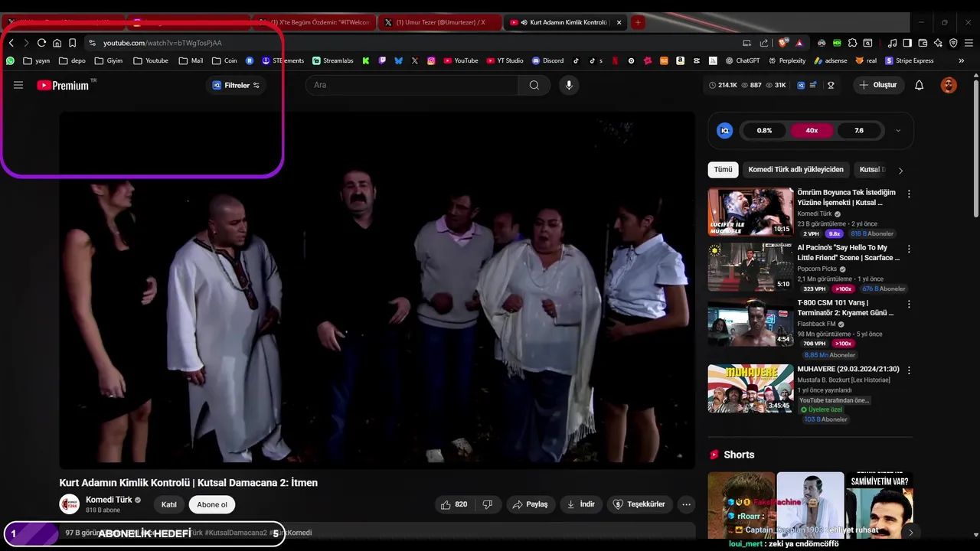This screenshot has height=551, width=980.
Task: Subscribe with Abone ol button
Action: 212,504
